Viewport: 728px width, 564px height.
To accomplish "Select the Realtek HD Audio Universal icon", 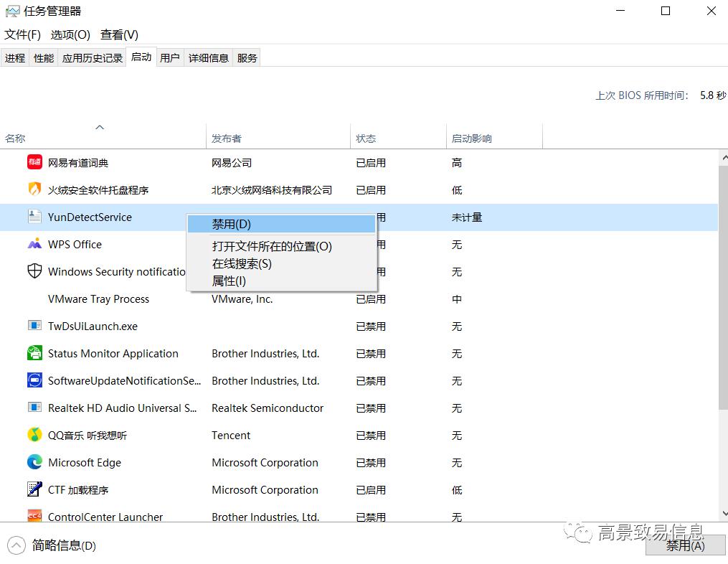I will (34, 408).
